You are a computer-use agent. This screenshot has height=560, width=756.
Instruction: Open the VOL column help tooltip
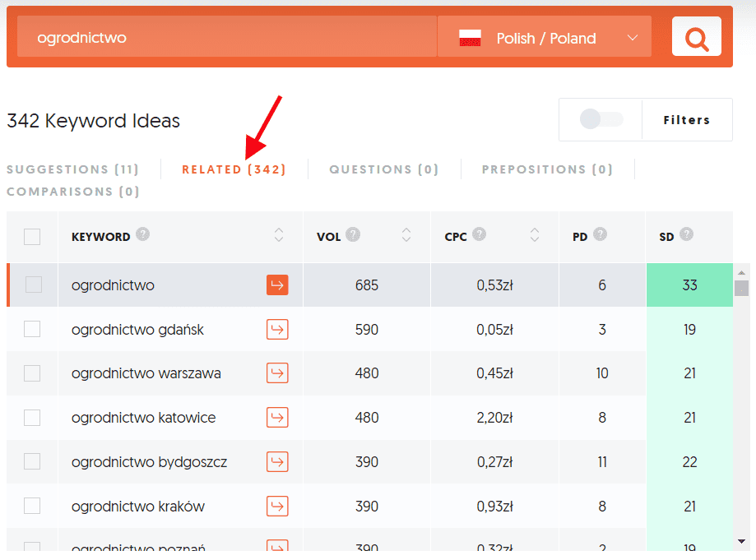point(352,235)
